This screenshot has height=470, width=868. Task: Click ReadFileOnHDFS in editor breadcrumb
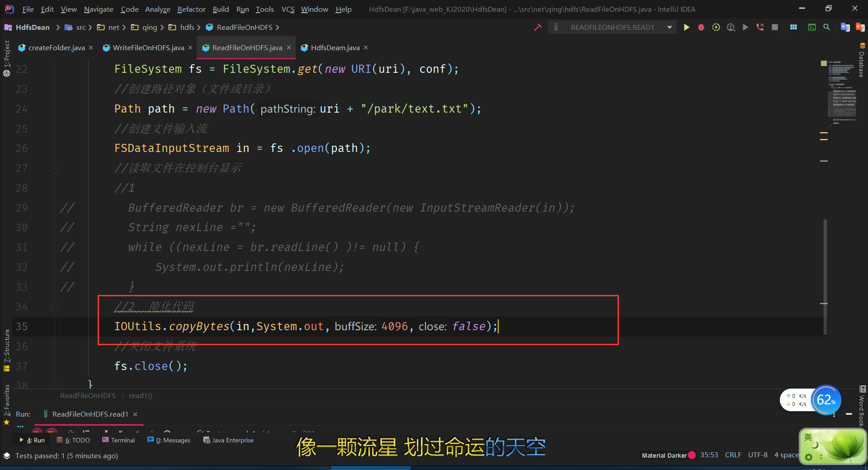click(x=88, y=396)
